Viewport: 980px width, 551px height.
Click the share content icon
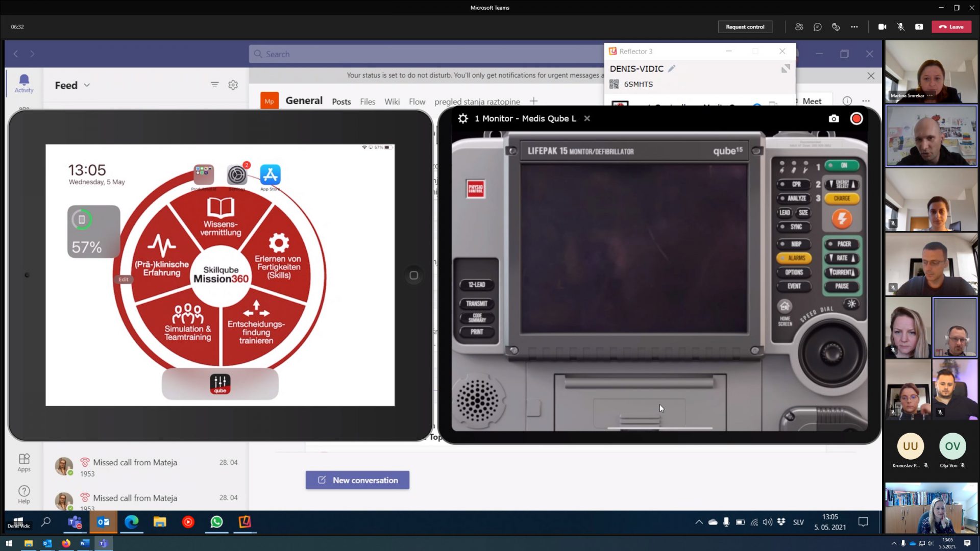point(919,27)
